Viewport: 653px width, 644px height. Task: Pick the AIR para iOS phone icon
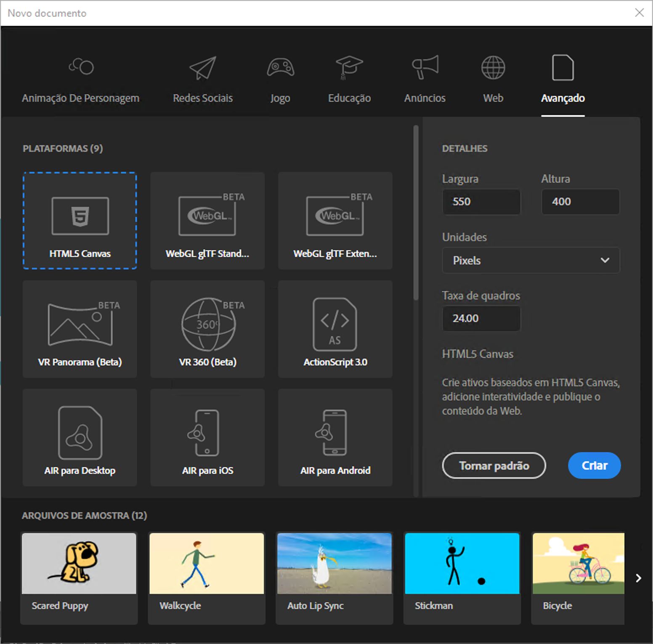click(203, 433)
